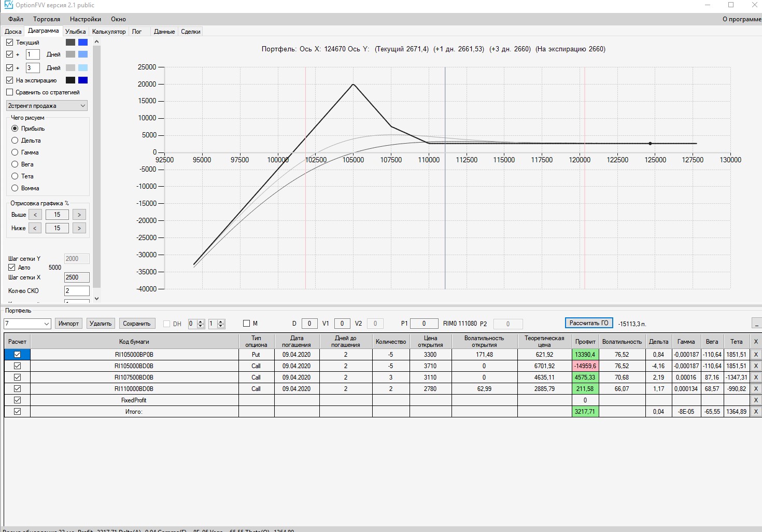Switch to the Калькулятор tab
762x532 pixels.
(109, 32)
